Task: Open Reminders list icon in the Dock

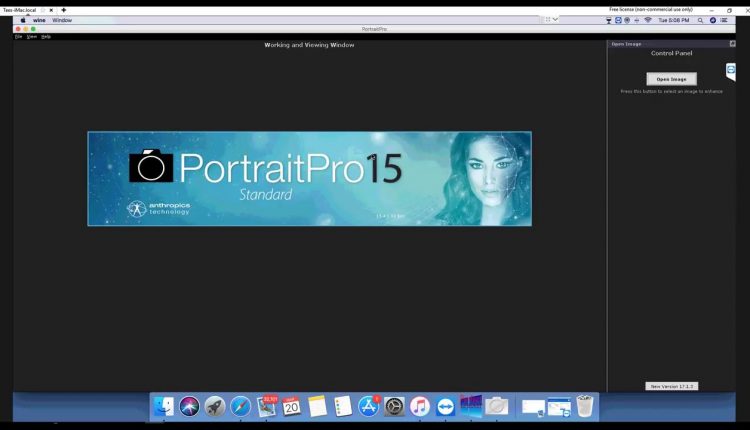Action: (x=343, y=407)
